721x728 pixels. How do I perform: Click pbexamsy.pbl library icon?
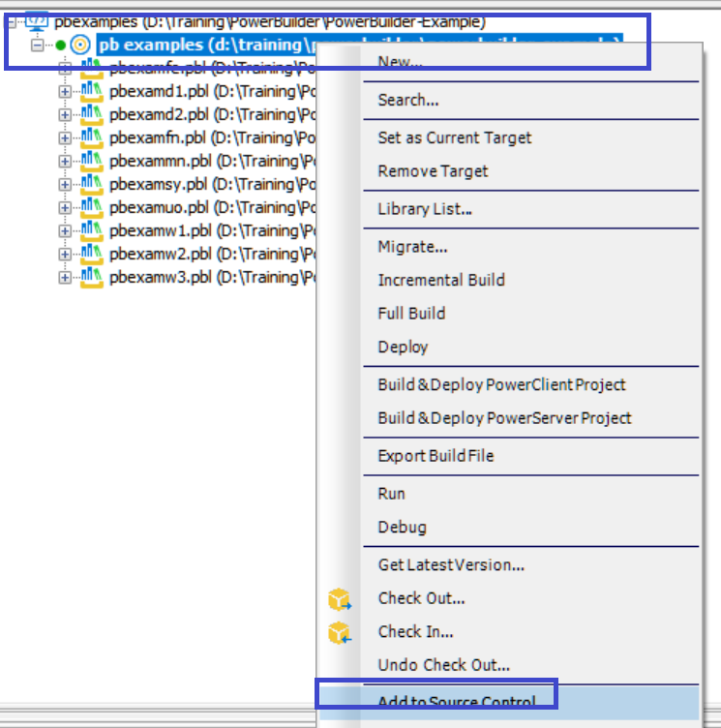[x=92, y=184]
